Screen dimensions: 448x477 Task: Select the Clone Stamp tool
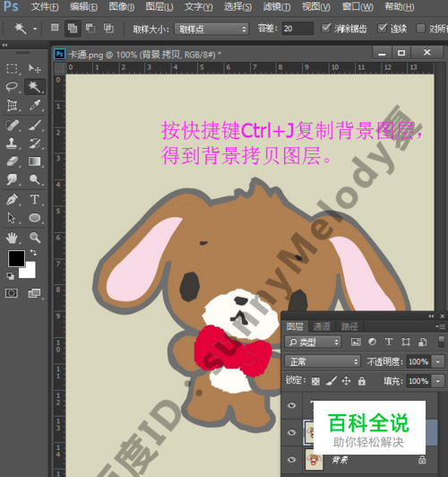click(x=12, y=143)
